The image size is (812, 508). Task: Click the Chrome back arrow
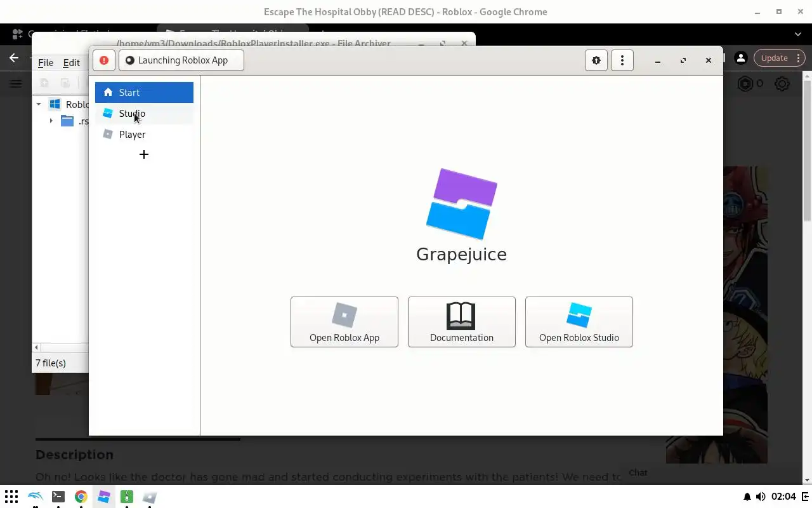click(14, 58)
